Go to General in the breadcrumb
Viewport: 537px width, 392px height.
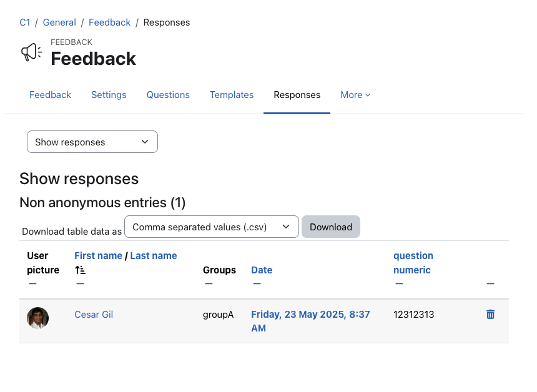click(x=59, y=22)
